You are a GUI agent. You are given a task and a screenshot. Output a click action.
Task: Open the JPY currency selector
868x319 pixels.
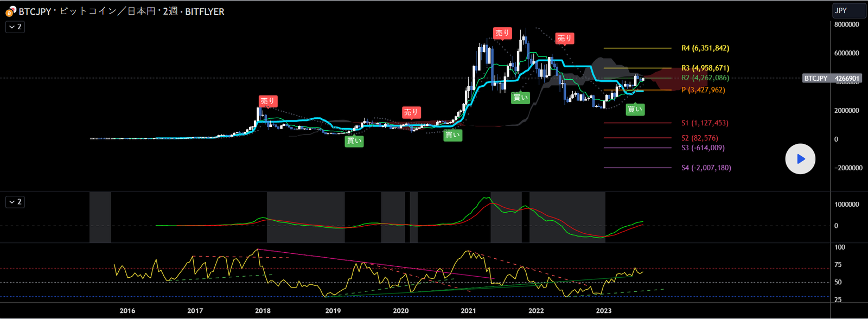click(x=849, y=10)
